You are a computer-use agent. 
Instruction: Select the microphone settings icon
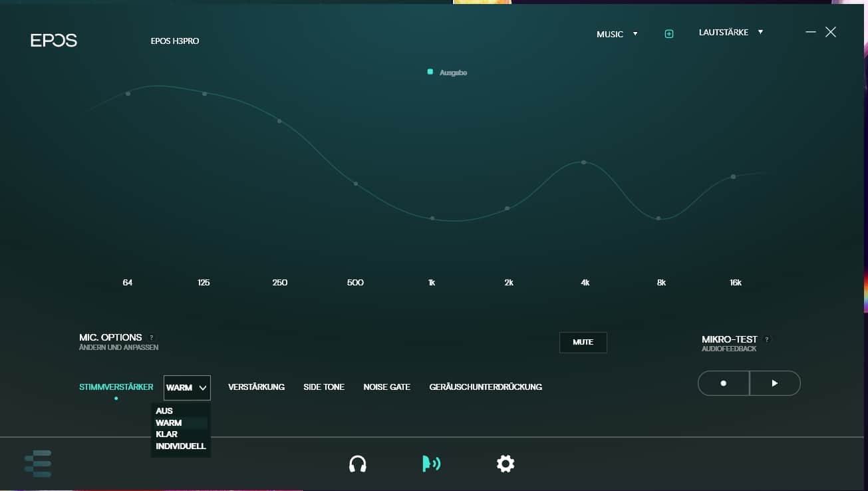(x=431, y=464)
